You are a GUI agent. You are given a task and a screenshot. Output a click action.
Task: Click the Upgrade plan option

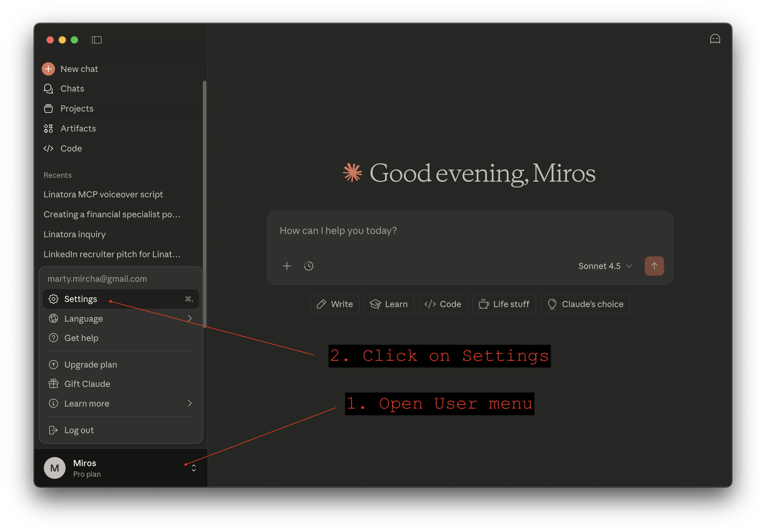tap(90, 364)
